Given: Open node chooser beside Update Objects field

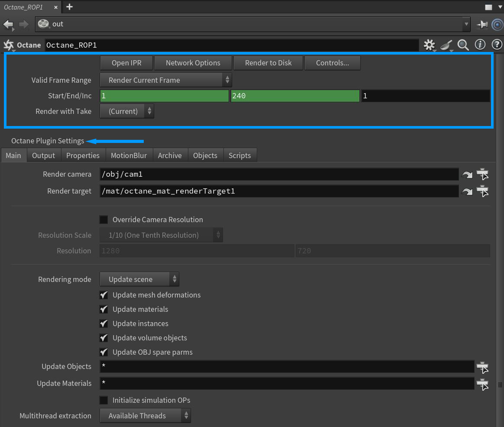Looking at the screenshot, I should coord(482,367).
